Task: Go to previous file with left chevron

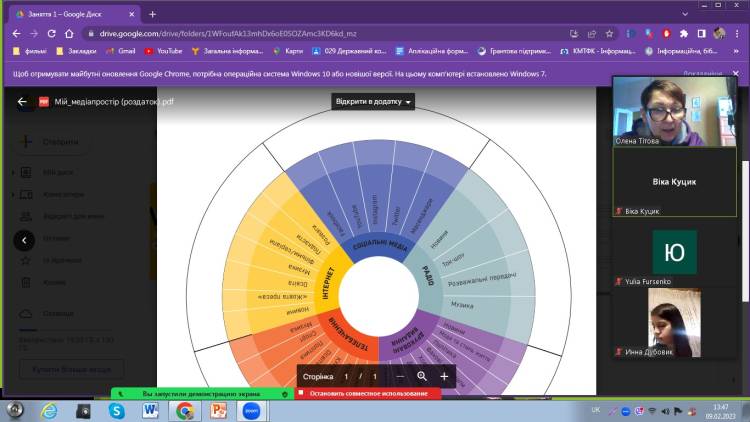Action: click(23, 240)
